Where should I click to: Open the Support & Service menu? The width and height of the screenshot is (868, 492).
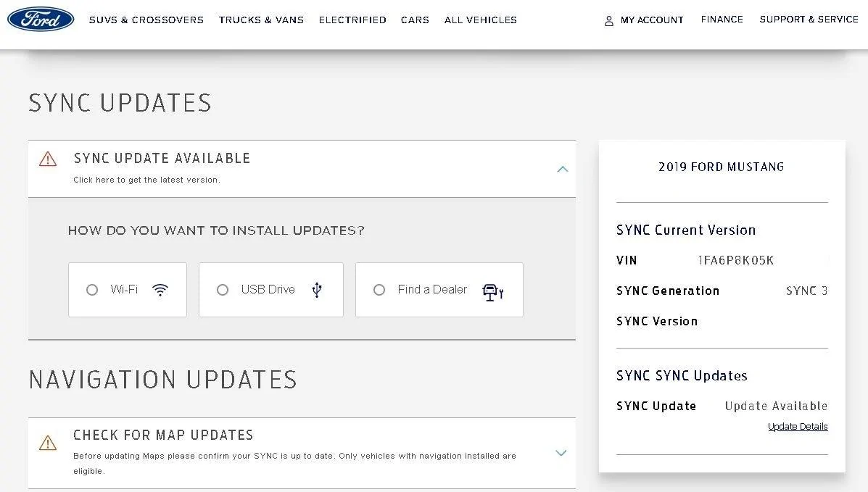coord(809,20)
